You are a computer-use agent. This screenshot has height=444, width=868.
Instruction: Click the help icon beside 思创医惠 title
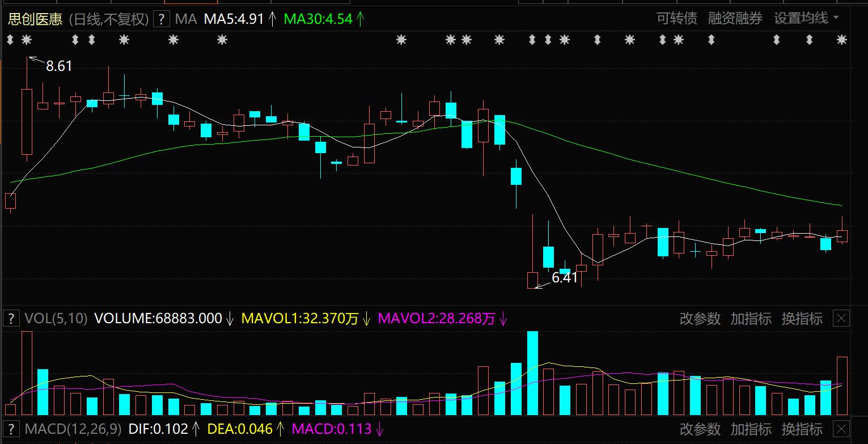pyautogui.click(x=162, y=19)
